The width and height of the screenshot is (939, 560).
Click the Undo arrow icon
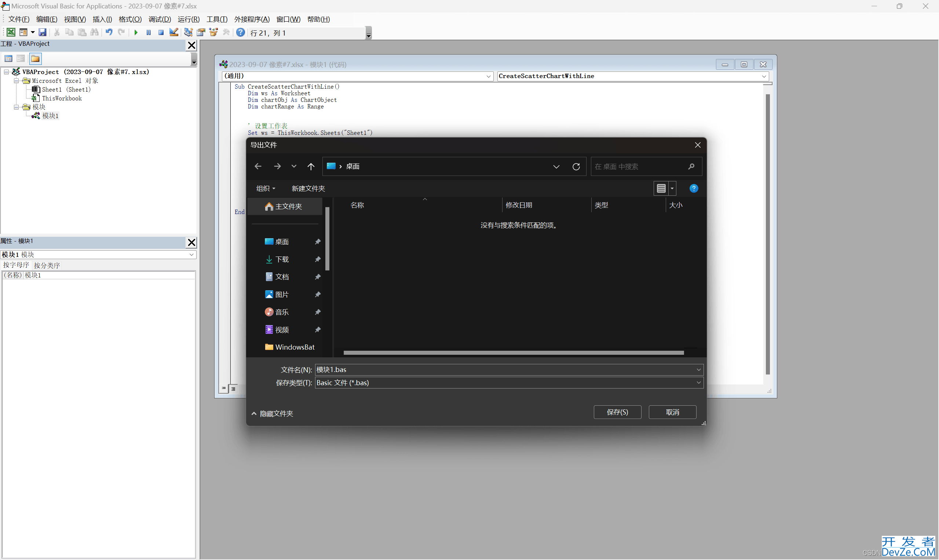click(109, 33)
